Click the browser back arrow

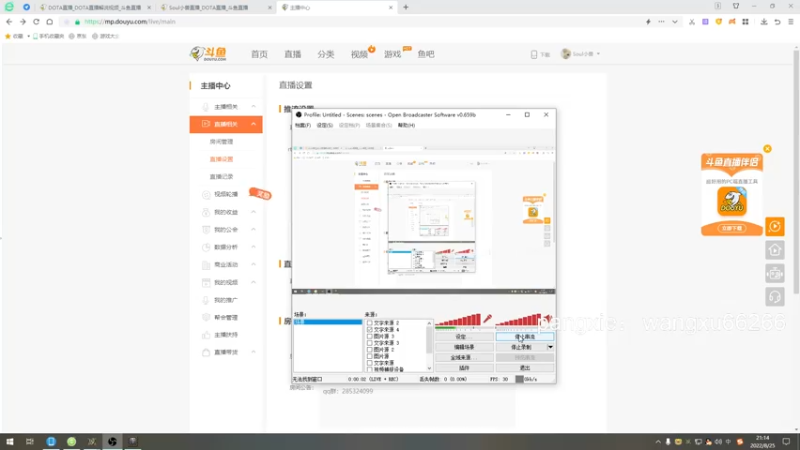point(9,22)
